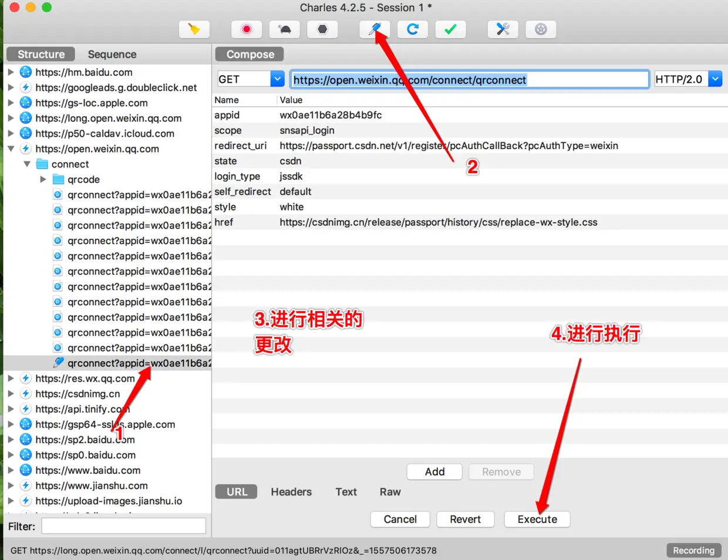Click the blue Repeat request icon

tap(413, 29)
